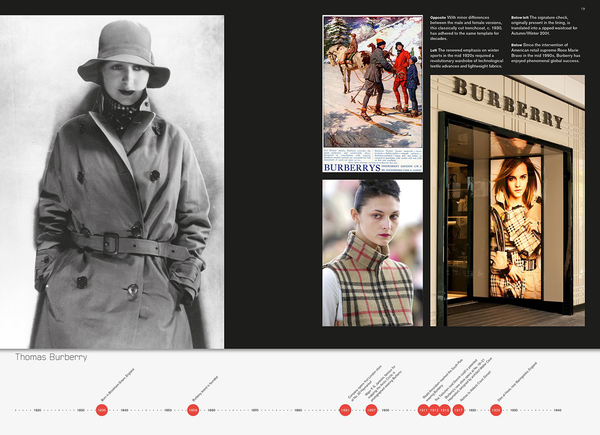
Task: Open the black-and-white trenchcoat photograph
Action: (112, 182)
